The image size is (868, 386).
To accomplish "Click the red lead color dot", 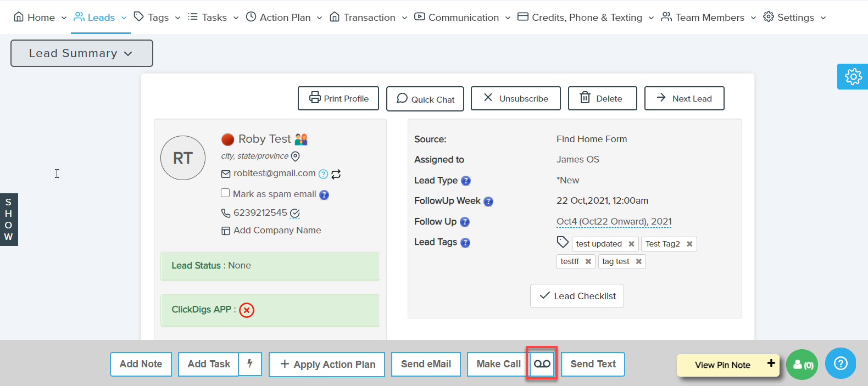I will pos(227,139).
